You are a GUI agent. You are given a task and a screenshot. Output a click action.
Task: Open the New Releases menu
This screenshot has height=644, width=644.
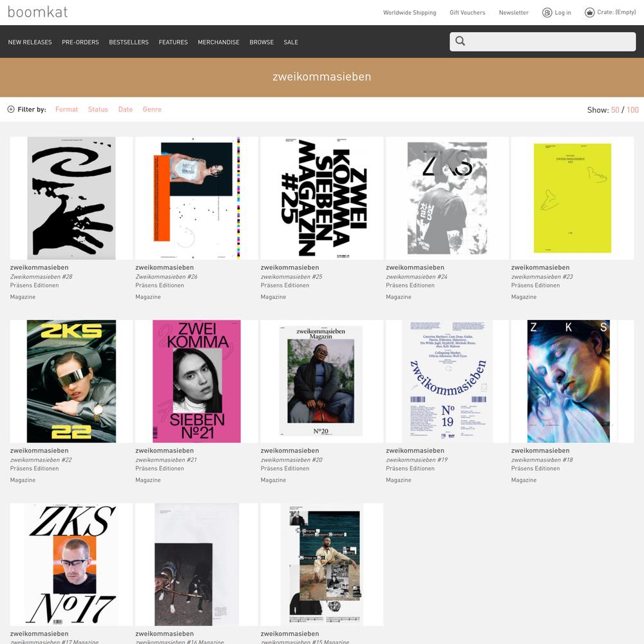point(30,43)
